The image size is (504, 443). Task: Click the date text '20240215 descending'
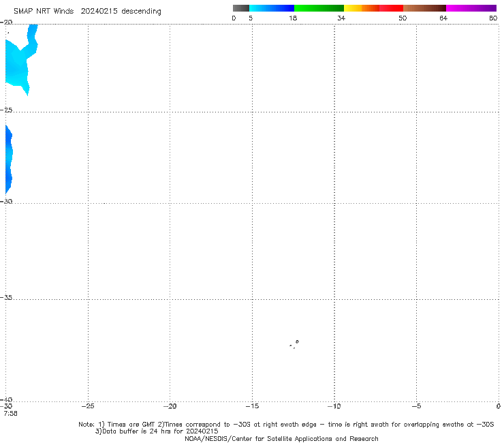pyautogui.click(x=121, y=12)
